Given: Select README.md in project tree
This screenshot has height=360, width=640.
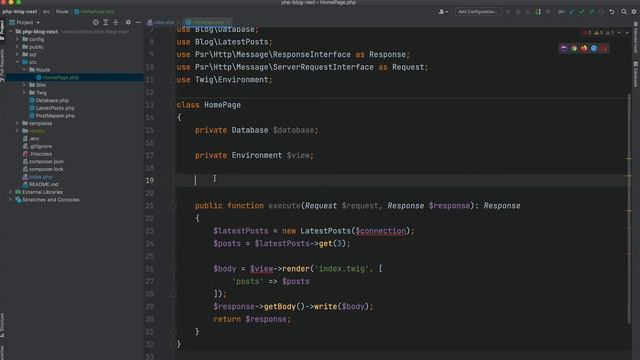Looking at the screenshot, I should pos(40,184).
